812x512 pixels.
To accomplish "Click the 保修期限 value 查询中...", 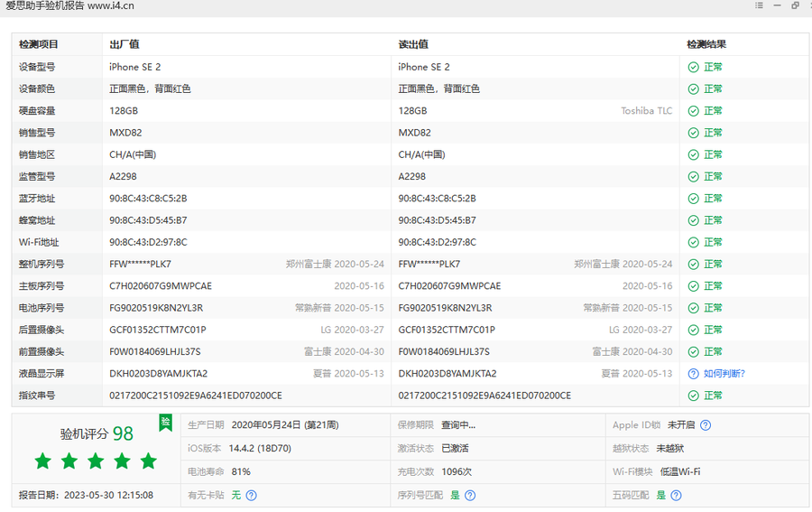I will coord(458,425).
